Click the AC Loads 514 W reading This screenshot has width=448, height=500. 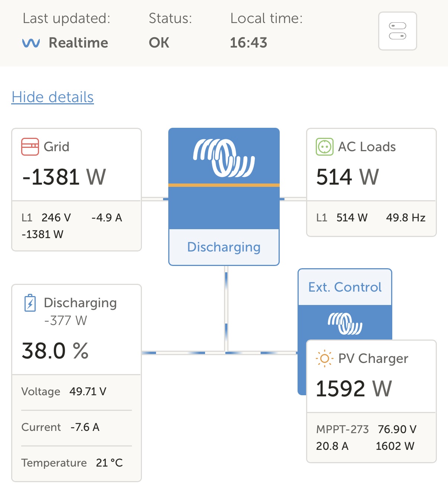(348, 177)
